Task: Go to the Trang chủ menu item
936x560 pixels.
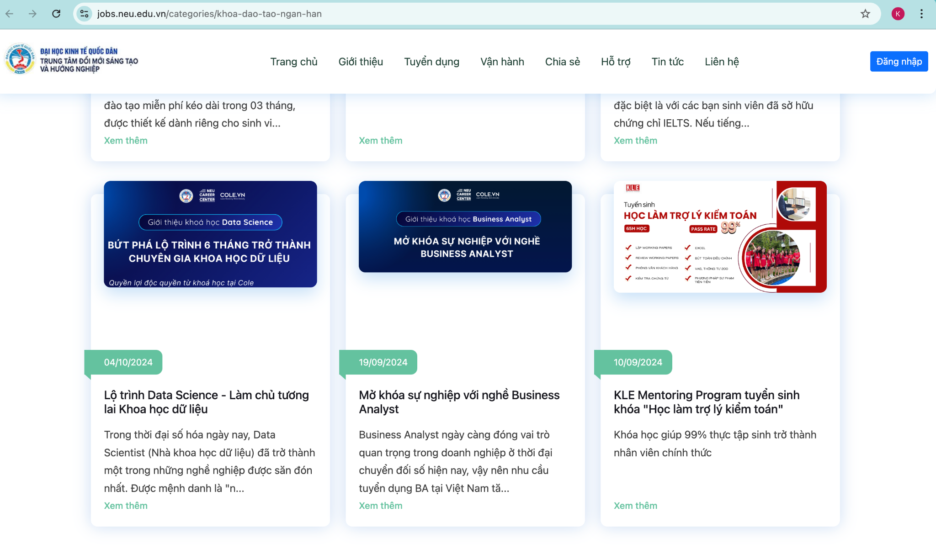Action: tap(293, 62)
